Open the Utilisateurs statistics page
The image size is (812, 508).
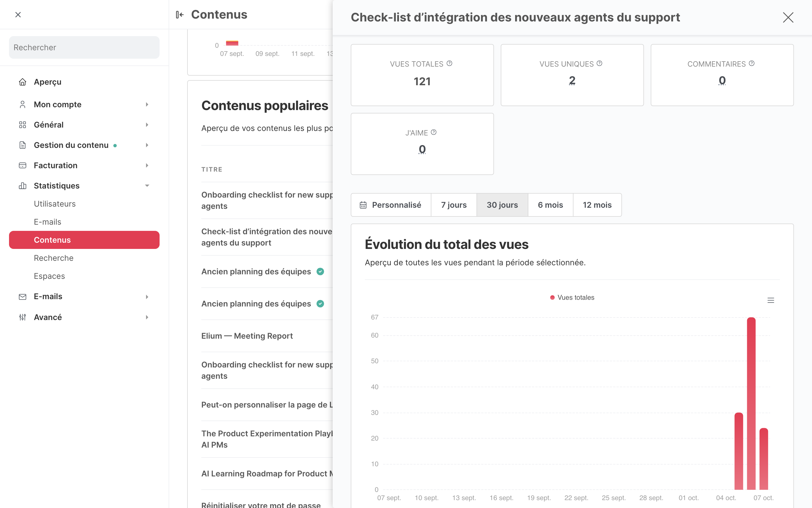click(x=55, y=204)
